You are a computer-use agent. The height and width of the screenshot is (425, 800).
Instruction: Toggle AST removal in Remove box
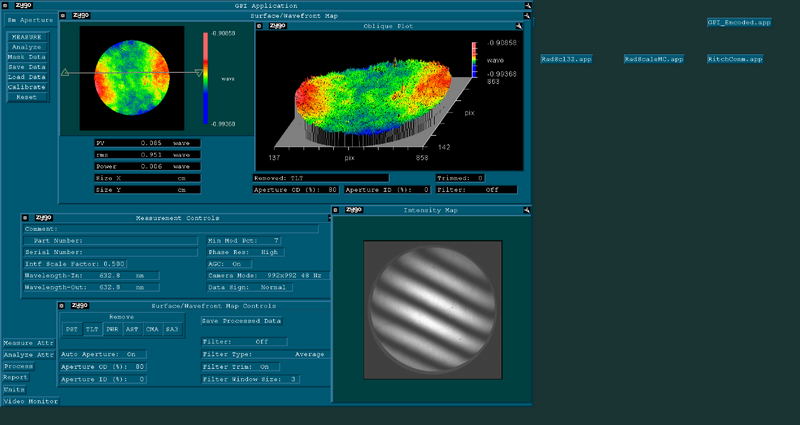132,330
